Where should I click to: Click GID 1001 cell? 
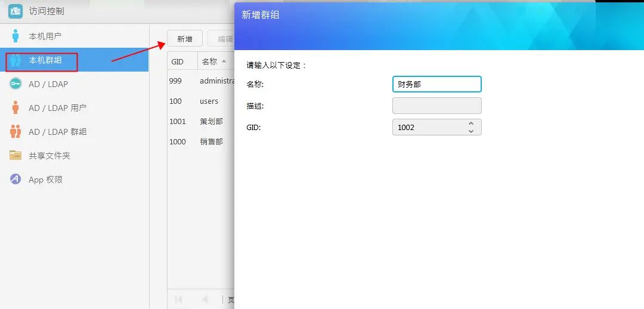178,121
